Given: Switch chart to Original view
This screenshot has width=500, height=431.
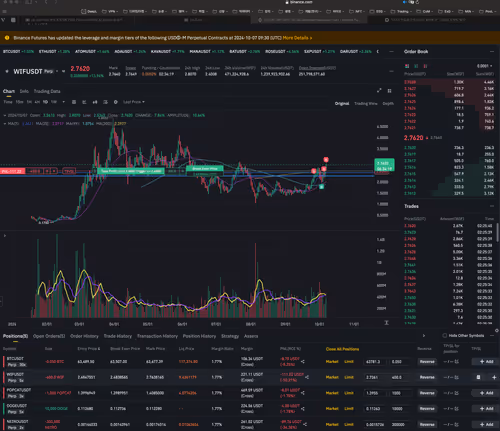Looking at the screenshot, I should [342, 104].
